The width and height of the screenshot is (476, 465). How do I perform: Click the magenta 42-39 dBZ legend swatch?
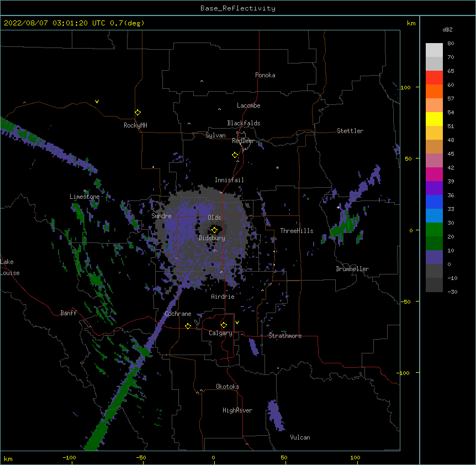point(434,174)
